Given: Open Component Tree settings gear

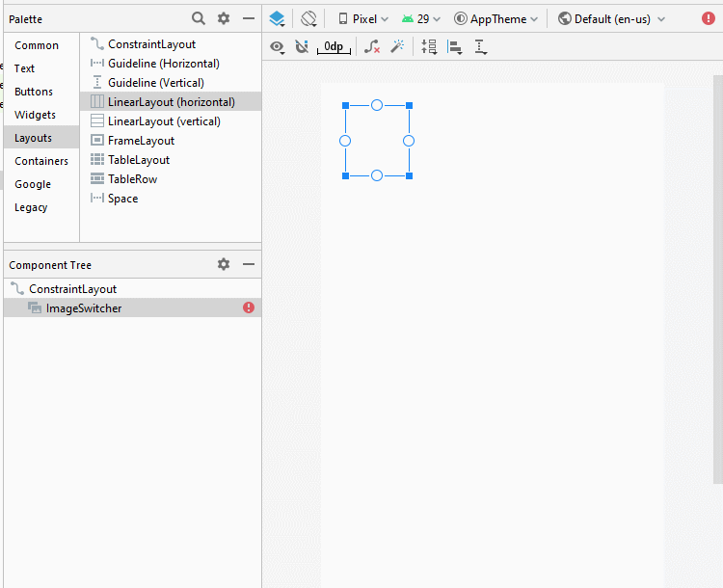Looking at the screenshot, I should coord(224,264).
